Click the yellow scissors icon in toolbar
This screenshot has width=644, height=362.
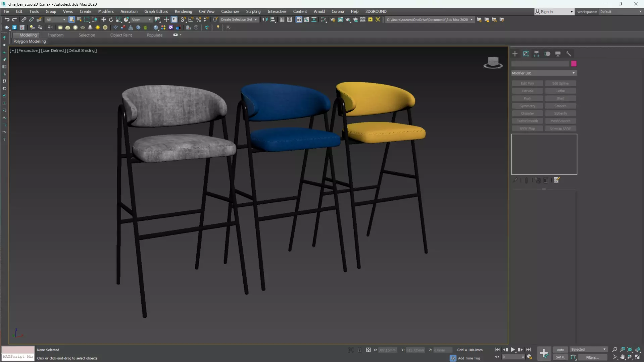pyautogui.click(x=378, y=19)
